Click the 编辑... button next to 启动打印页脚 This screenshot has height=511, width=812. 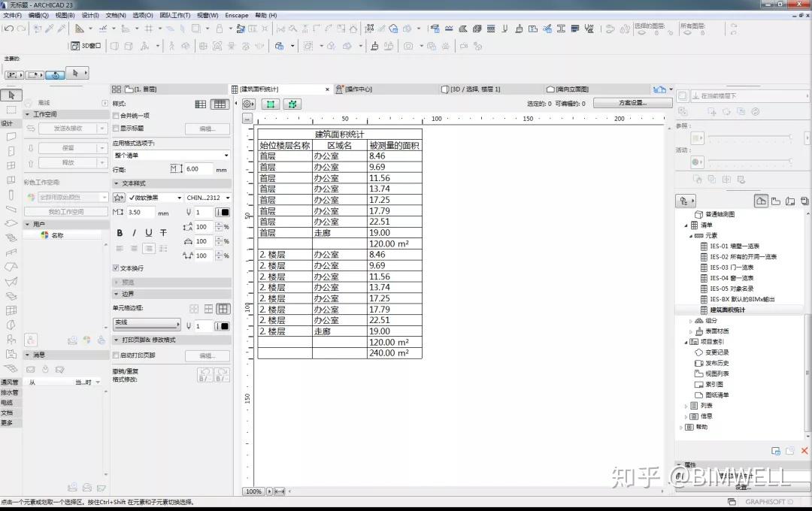pyautogui.click(x=208, y=355)
